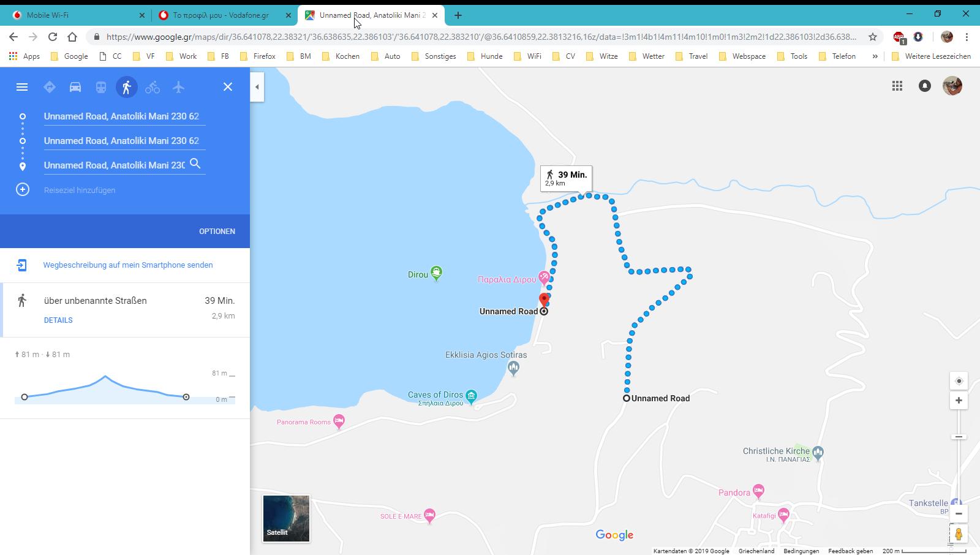Open a new browser tab
This screenshot has height=555, width=980.
(x=458, y=15)
